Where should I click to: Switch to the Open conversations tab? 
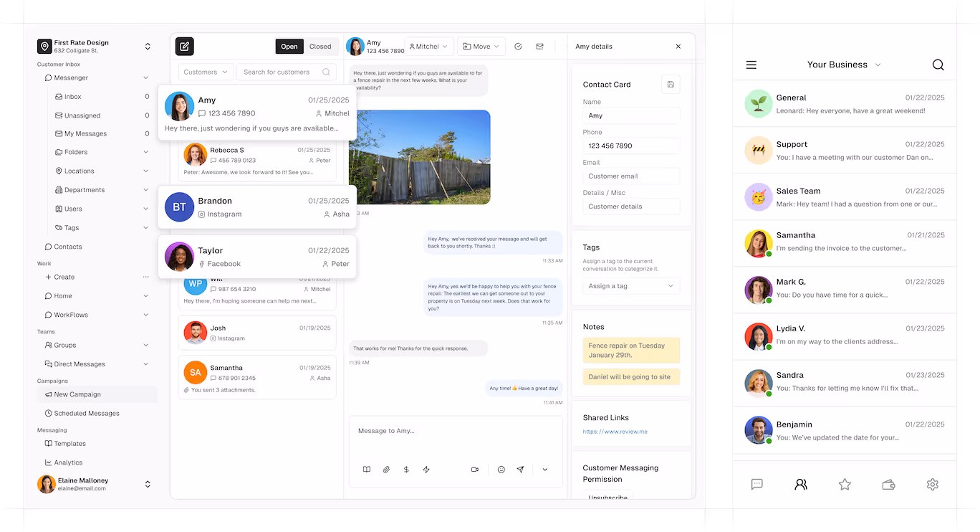pyautogui.click(x=289, y=46)
